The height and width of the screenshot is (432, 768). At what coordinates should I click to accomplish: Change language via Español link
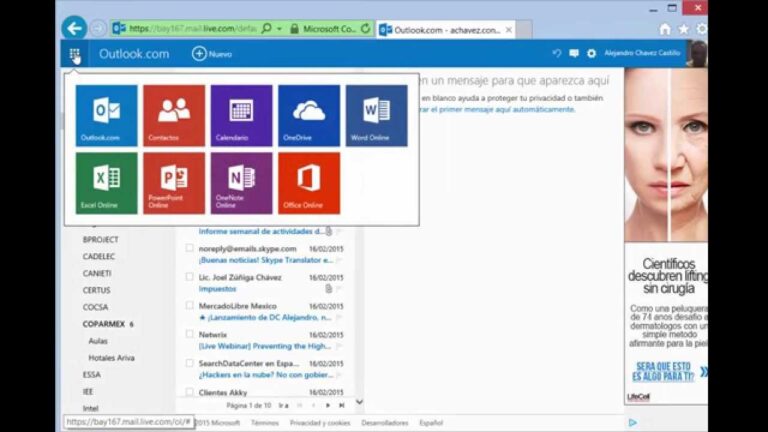pos(431,423)
